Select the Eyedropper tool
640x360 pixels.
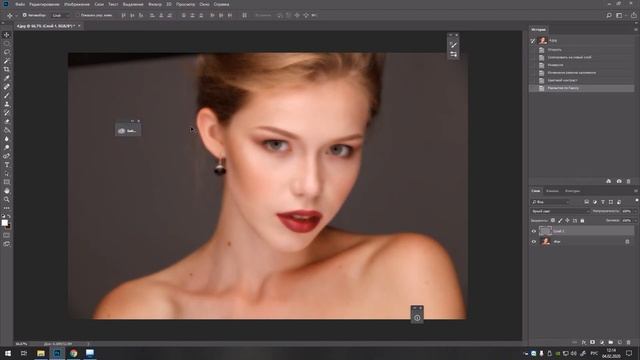click(7, 78)
